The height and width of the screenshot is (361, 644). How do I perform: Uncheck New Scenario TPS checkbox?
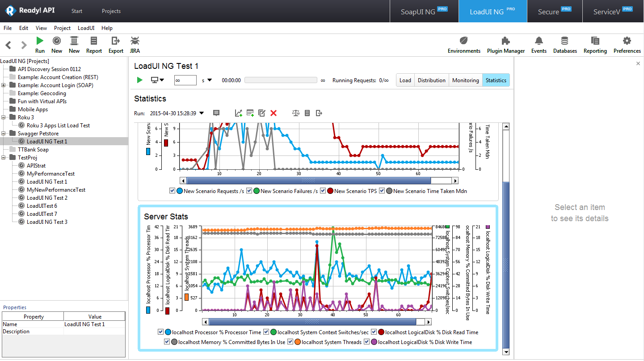click(x=323, y=191)
